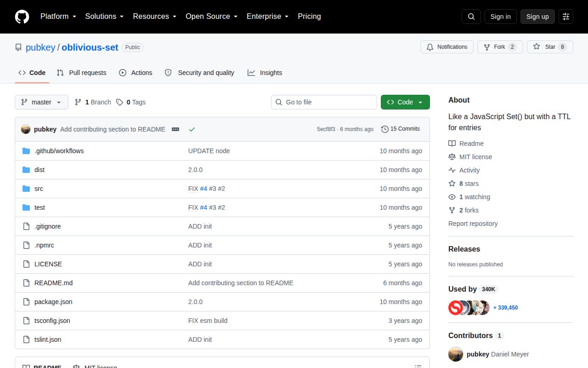This screenshot has width=588, height=368.
Task: Click pubkey's avatar in the commit bar
Action: pos(26,129)
